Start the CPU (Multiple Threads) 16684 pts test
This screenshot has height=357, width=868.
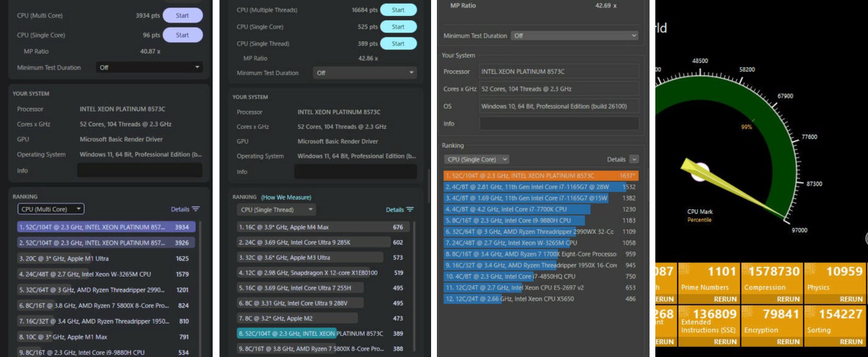pyautogui.click(x=398, y=10)
